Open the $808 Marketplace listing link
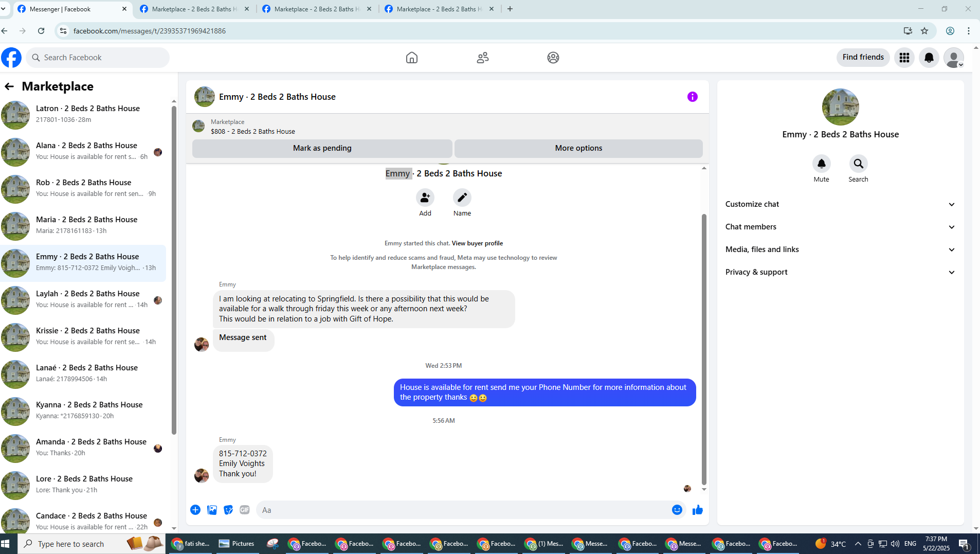The image size is (980, 554). click(x=252, y=131)
